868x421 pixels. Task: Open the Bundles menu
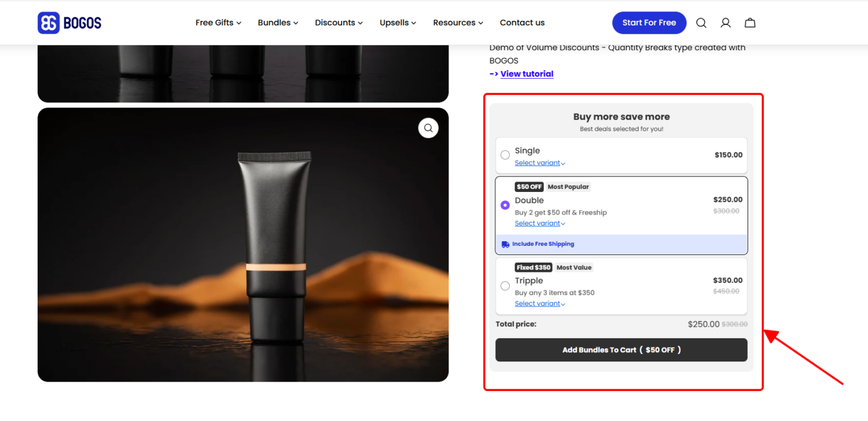277,23
